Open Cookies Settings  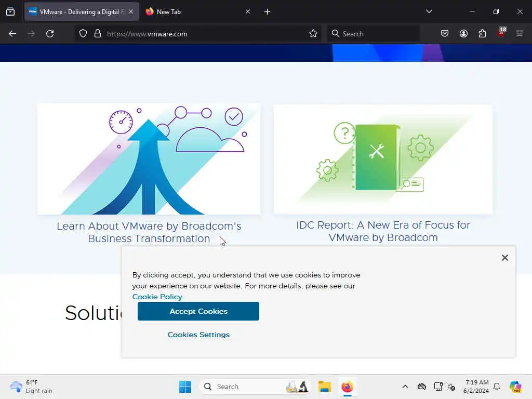[198, 335]
